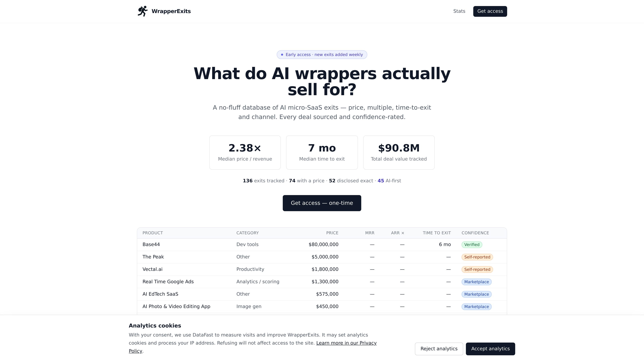Click the $80,000,000 price cell

pyautogui.click(x=323, y=245)
